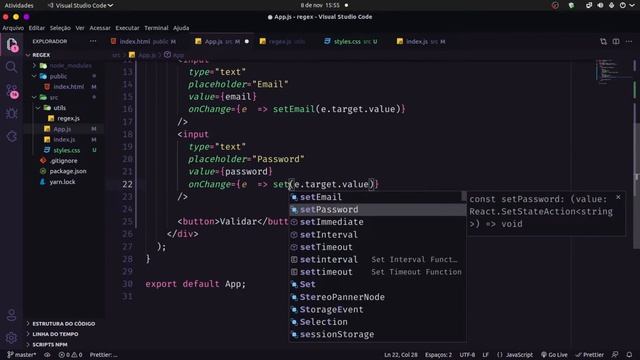The height and width of the screenshot is (360, 640).
Task: Open the Arquivo menu
Action: [13, 28]
